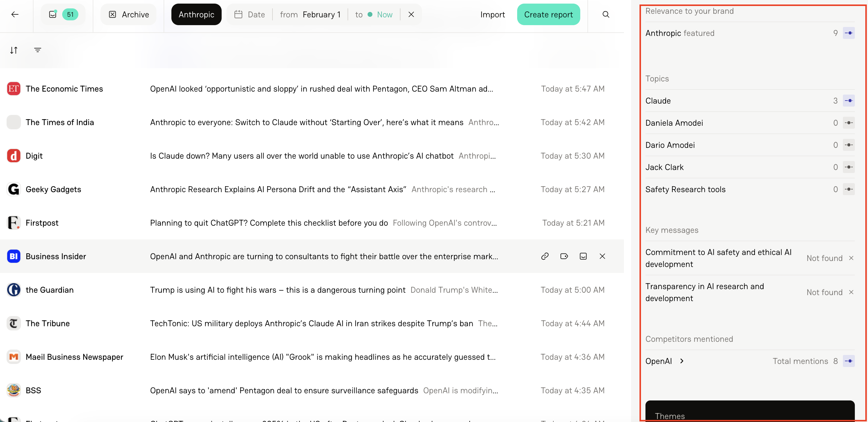The height and width of the screenshot is (422, 868).
Task: Toggle the Anthropic featured brand switch
Action: point(849,33)
